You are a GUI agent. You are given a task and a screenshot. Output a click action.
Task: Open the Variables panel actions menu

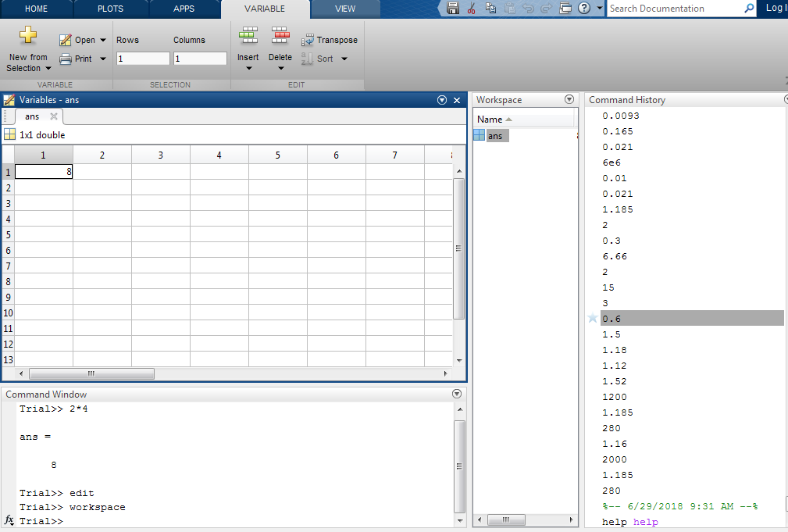coord(442,99)
